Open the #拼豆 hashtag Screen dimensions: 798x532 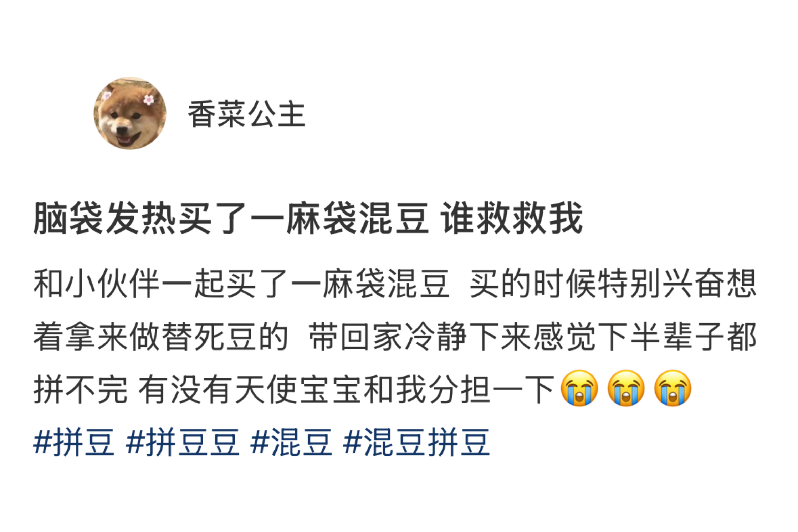(x=74, y=442)
